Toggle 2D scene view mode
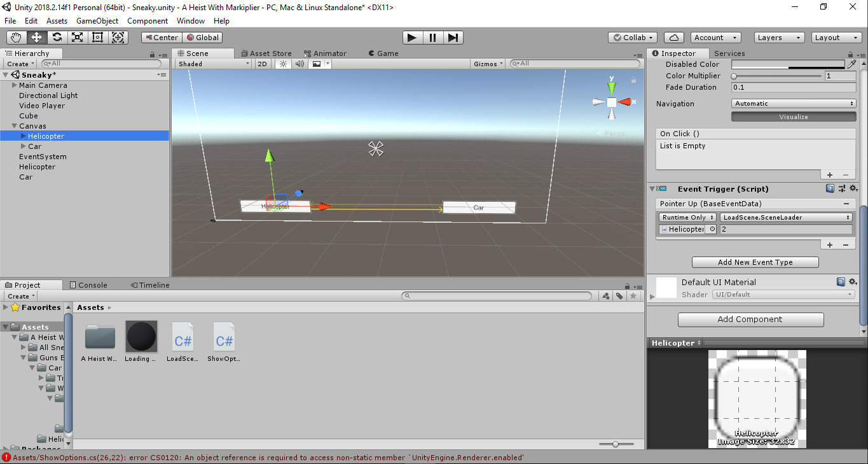Viewport: 868px width, 464px height. 262,64
